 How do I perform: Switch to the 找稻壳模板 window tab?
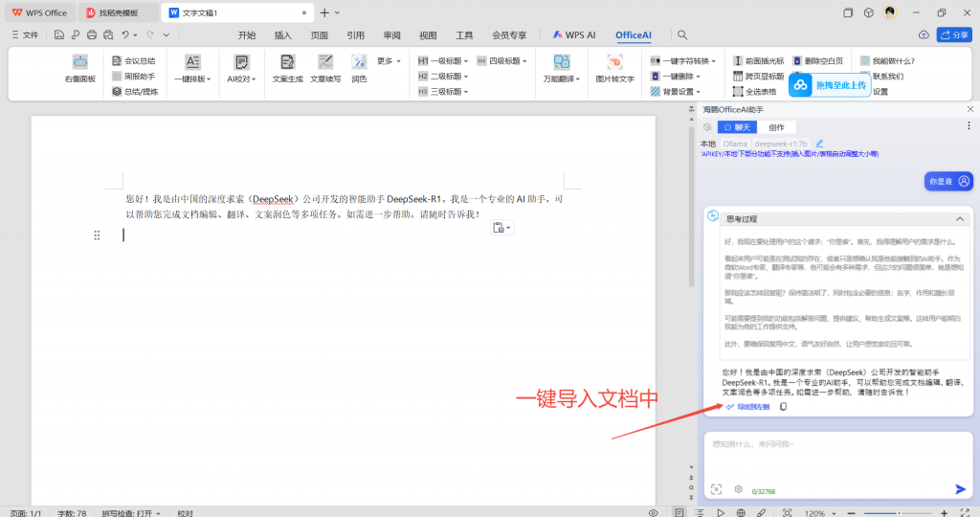coord(118,12)
